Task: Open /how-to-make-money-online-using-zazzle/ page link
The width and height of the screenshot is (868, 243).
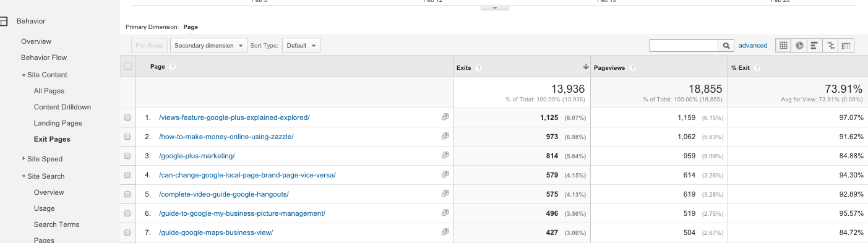Action: [x=226, y=137]
